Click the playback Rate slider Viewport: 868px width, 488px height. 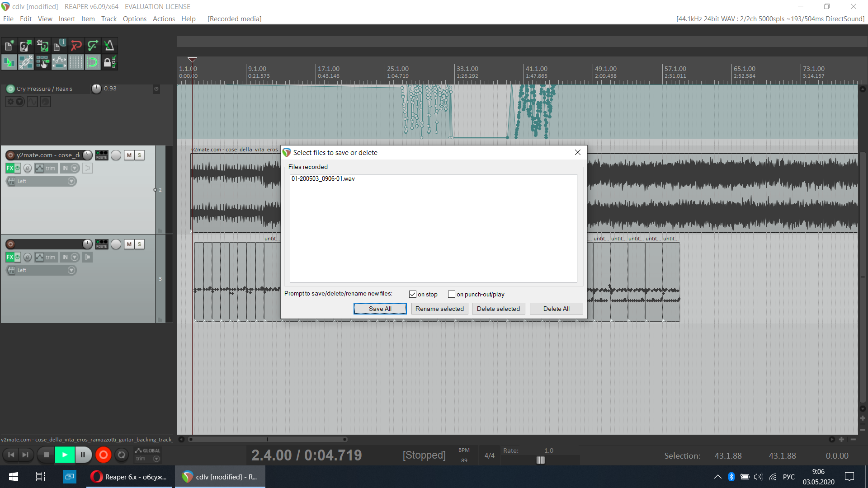(541, 460)
